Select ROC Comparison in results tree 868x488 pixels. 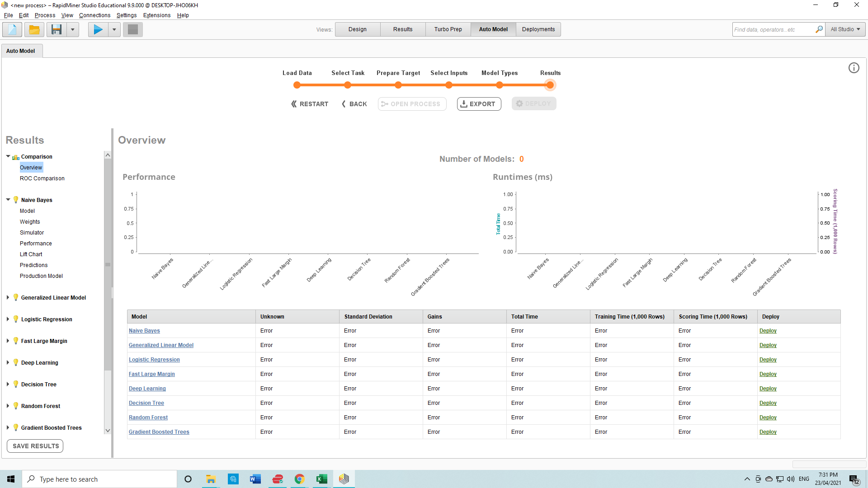pos(42,178)
